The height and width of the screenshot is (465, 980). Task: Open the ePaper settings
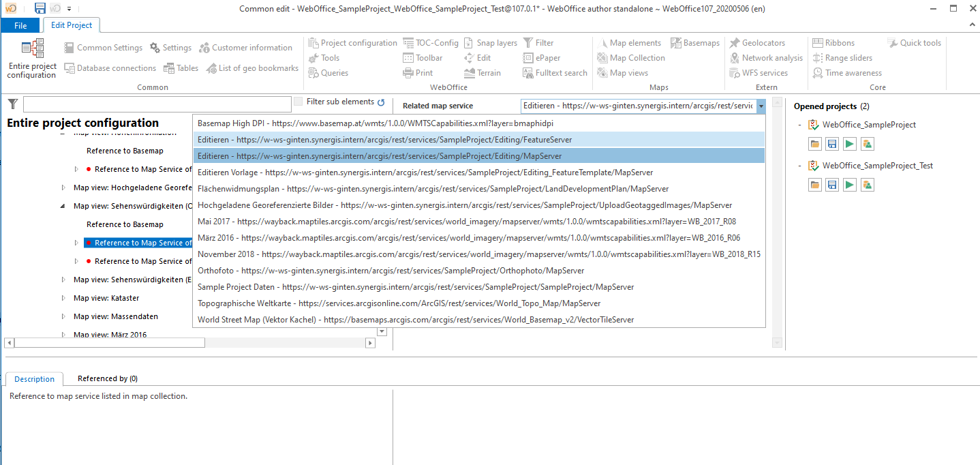(547, 57)
